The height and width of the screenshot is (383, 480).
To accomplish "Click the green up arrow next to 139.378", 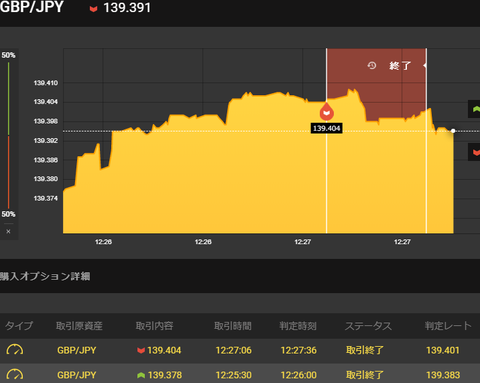I will (141, 375).
